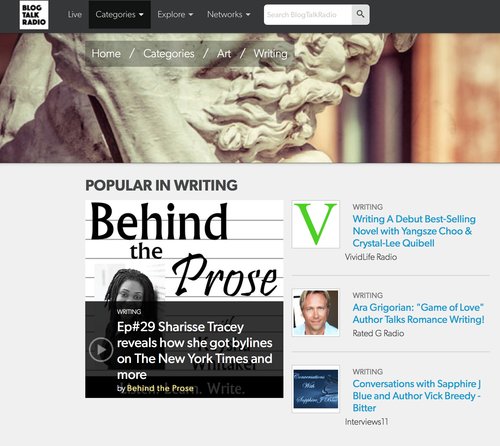Focus the Search BlogTalkRadio input field
This screenshot has height=446, width=500.
[308, 15]
